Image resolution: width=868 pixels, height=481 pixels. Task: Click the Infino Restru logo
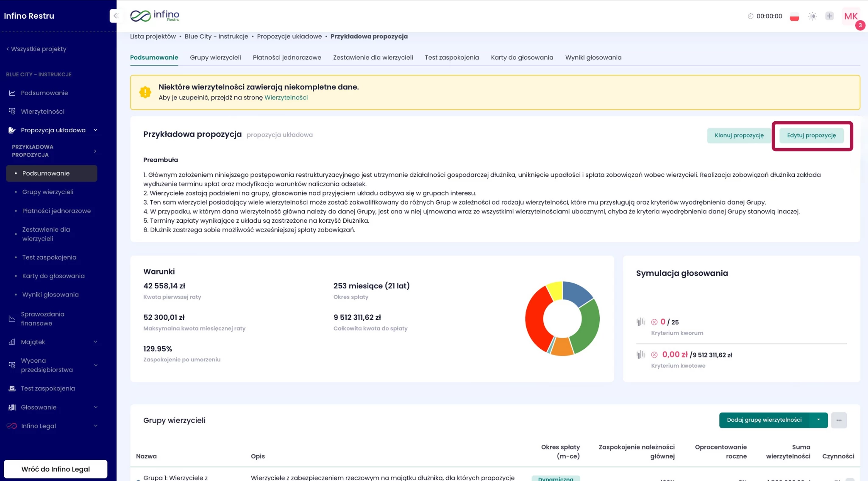tap(155, 16)
